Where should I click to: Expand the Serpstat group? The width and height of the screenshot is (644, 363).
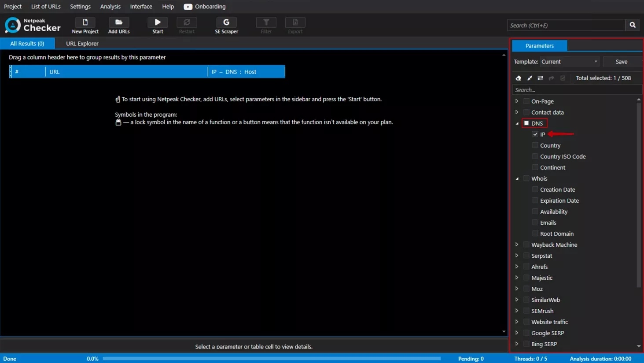(517, 256)
